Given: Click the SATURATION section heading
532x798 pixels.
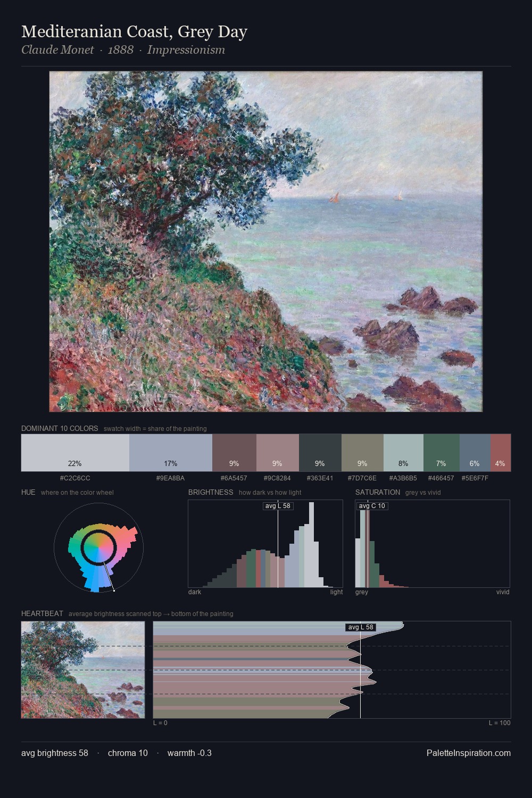Looking at the screenshot, I should (378, 492).
